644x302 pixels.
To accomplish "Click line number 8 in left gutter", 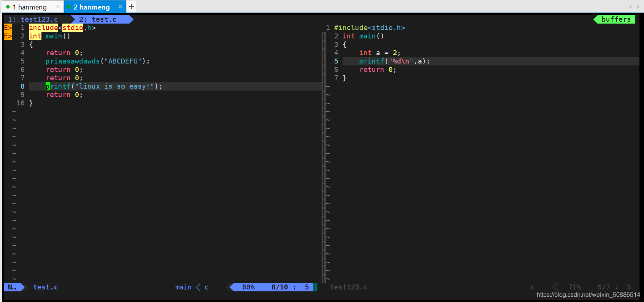I will [x=22, y=86].
